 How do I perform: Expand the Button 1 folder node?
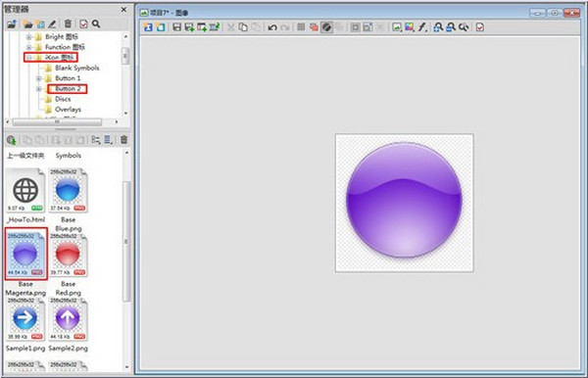click(38, 78)
